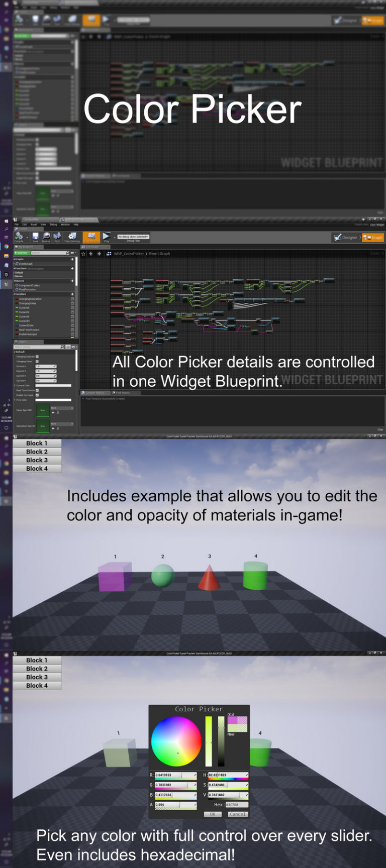Expand the Current Color property arrow
Image resolution: width=386 pixels, height=868 pixels.
point(15,385)
